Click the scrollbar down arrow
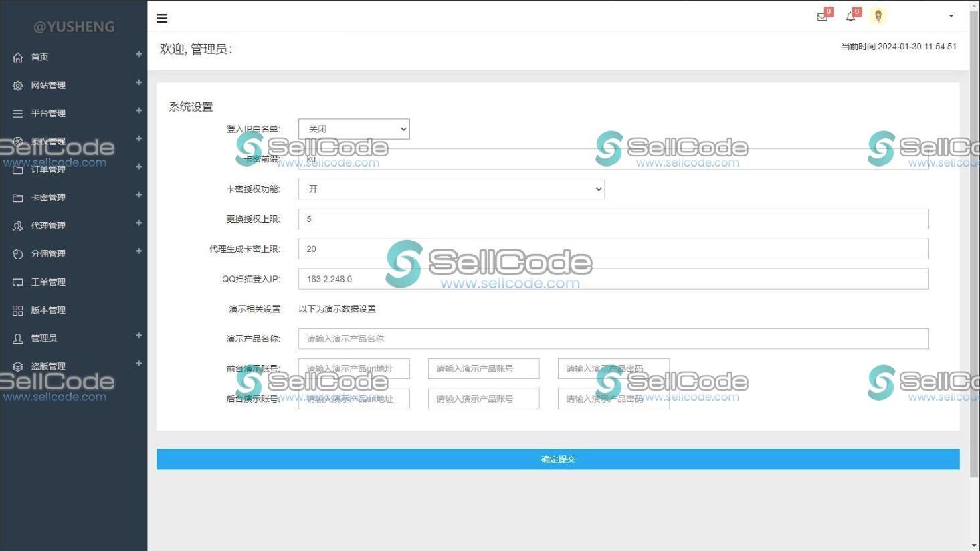 pyautogui.click(x=975, y=546)
